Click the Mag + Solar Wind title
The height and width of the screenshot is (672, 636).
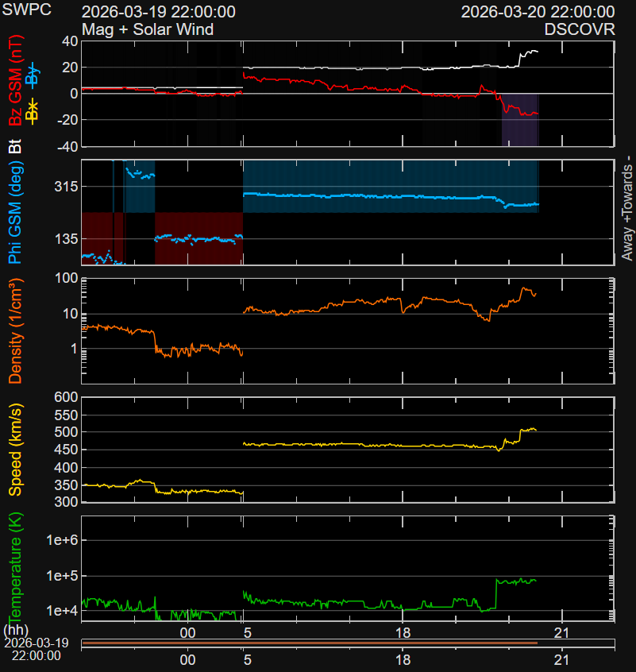(148, 29)
